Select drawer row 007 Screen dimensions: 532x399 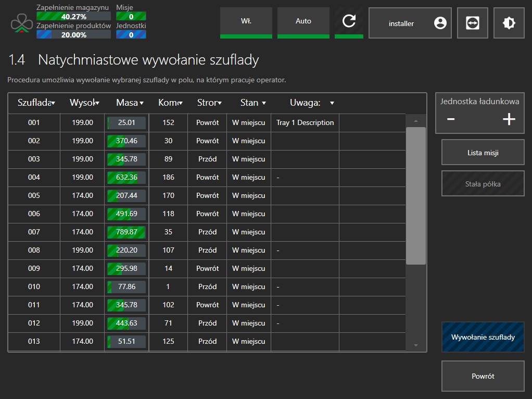coord(34,232)
